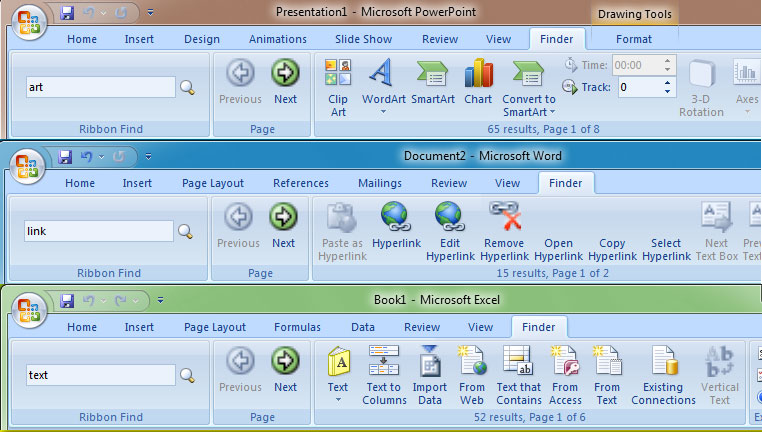This screenshot has height=433, width=762.
Task: Click Edit Hyperlink in Word results
Action: point(450,232)
